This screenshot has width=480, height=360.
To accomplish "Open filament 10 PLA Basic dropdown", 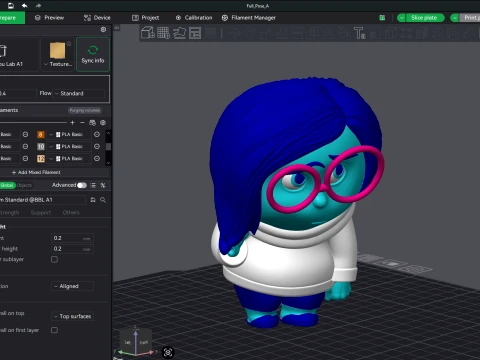I will pos(69,146).
